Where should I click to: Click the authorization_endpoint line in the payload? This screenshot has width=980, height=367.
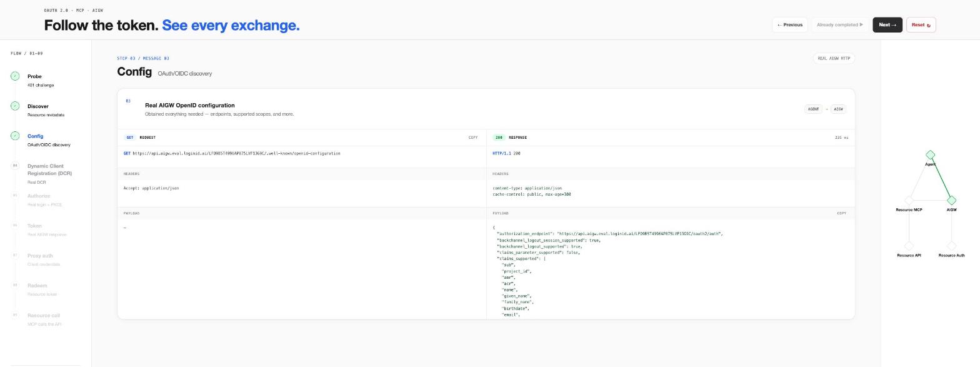click(x=609, y=234)
